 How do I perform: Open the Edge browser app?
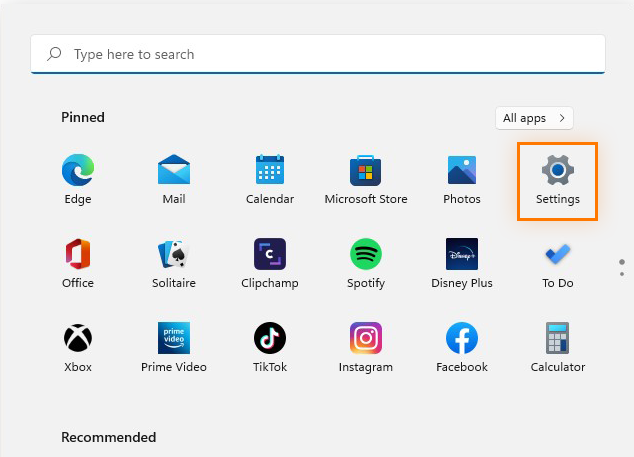78,180
